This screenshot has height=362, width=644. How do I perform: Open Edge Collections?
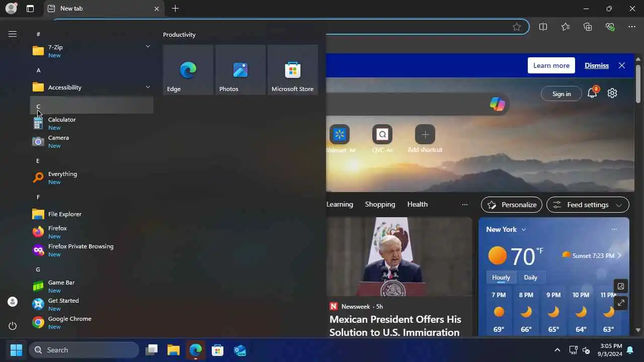click(588, 27)
